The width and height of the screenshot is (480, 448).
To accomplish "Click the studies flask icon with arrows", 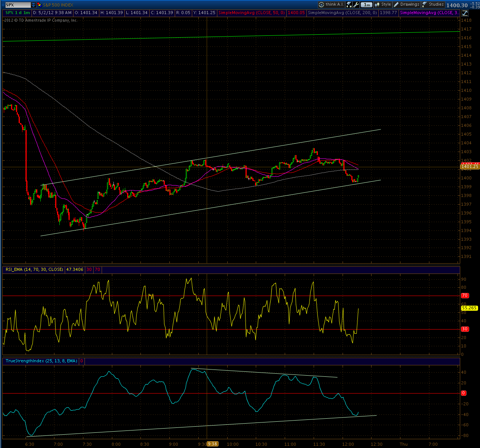I will pyautogui.click(x=349, y=5).
